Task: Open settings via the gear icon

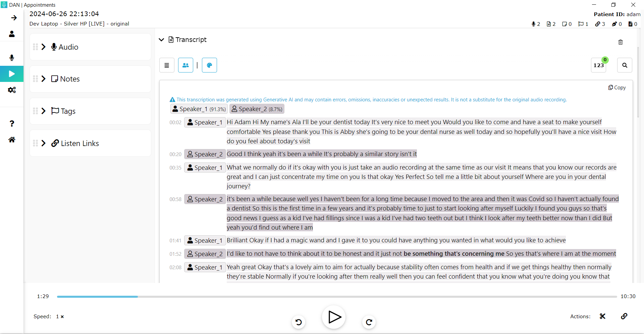Action: click(x=12, y=90)
